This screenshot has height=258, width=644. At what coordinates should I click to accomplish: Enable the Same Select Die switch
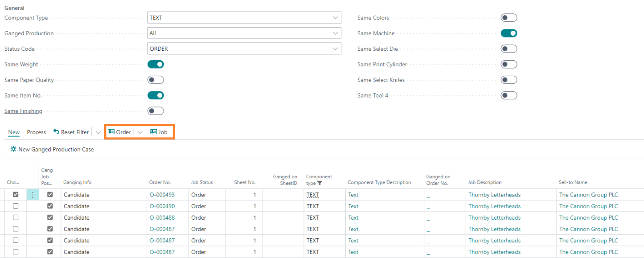click(509, 49)
